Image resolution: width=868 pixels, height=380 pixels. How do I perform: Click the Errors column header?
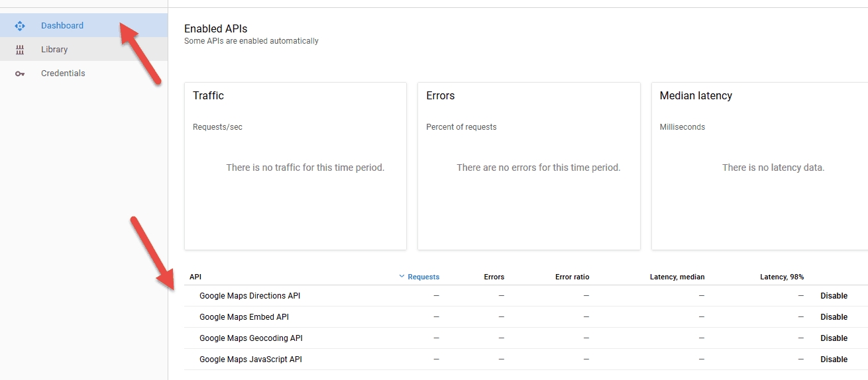point(494,277)
